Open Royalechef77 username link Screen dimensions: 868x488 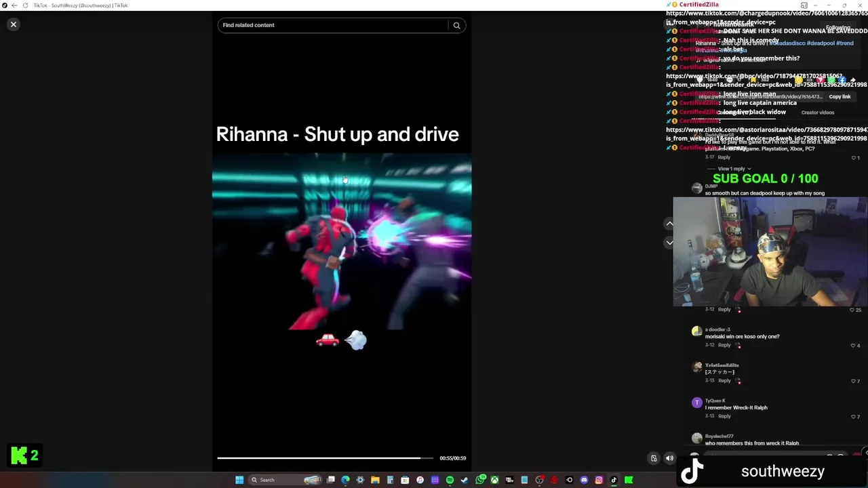pos(719,436)
